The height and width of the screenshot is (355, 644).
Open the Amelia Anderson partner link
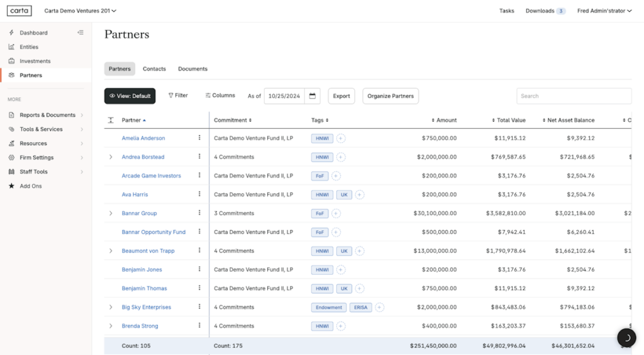coord(143,138)
